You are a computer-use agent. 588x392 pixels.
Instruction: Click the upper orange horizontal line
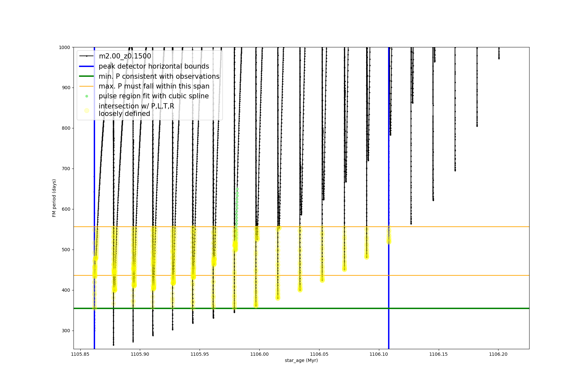(x=457, y=227)
